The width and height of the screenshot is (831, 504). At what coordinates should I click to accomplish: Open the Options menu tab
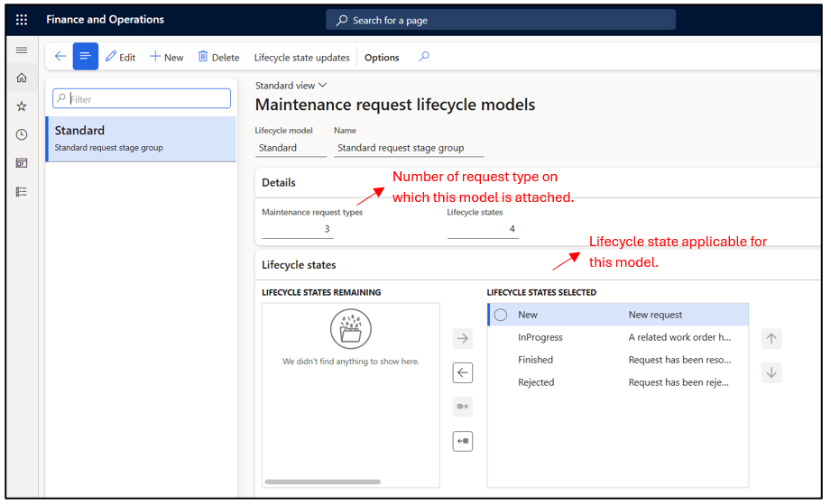click(382, 58)
